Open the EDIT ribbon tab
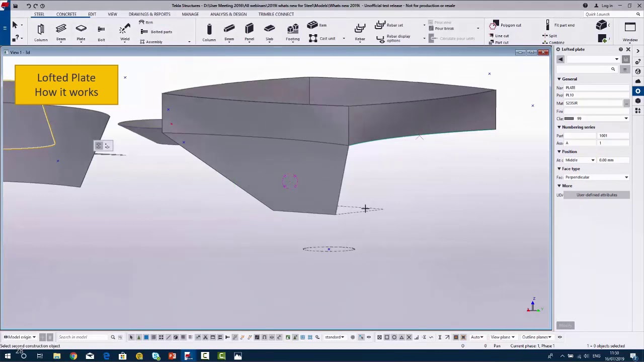This screenshot has width=644, height=362. click(92, 14)
